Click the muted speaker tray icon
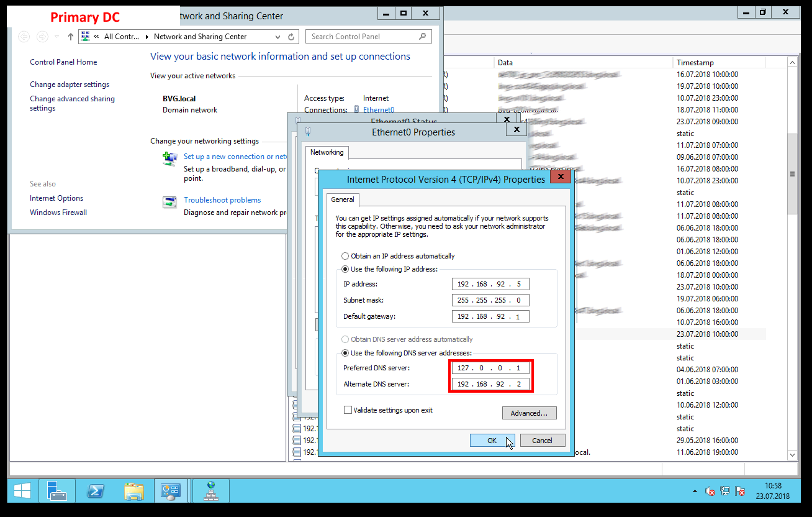Image resolution: width=812 pixels, height=517 pixels. (710, 492)
